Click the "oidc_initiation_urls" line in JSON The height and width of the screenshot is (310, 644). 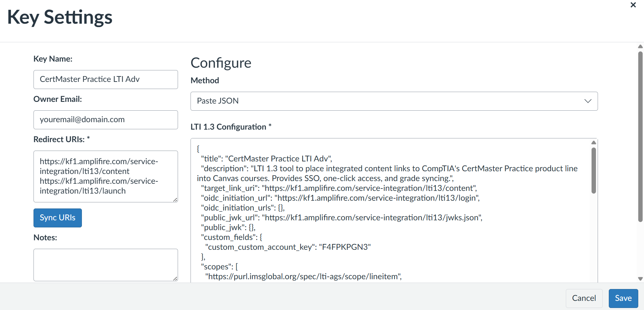click(x=243, y=208)
